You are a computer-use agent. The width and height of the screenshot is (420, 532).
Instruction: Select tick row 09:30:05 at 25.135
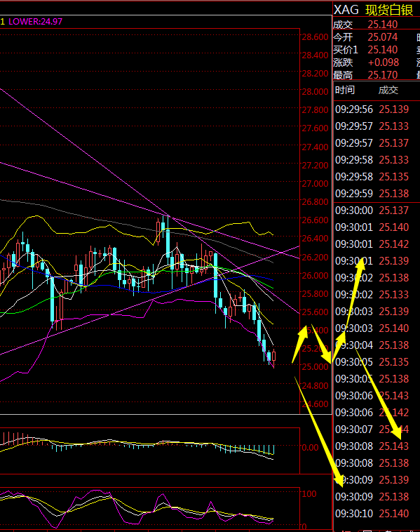(372, 362)
